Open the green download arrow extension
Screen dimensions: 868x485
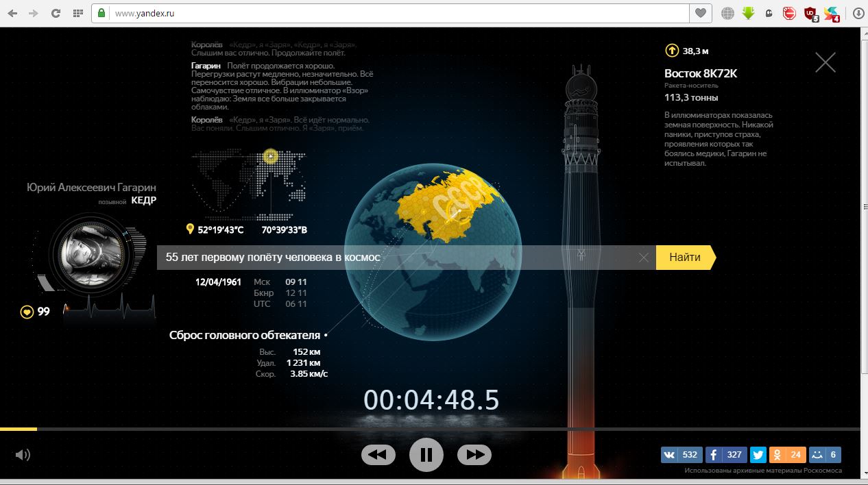click(749, 13)
